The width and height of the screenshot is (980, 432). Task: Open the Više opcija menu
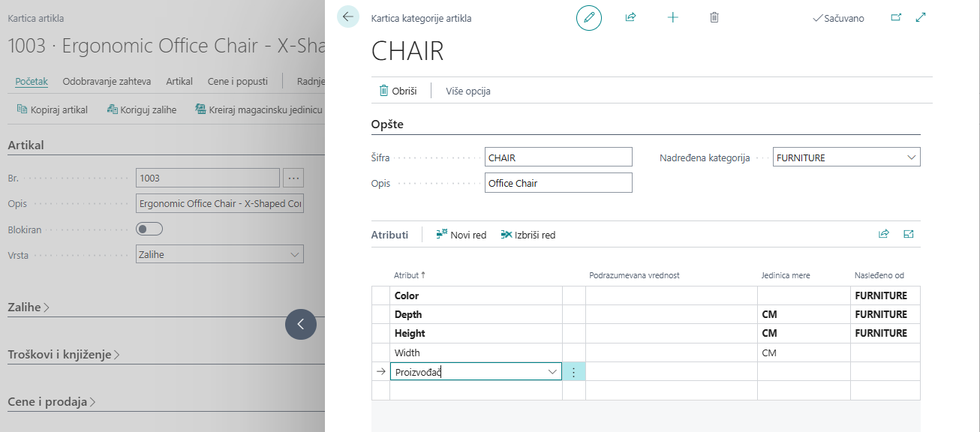467,91
